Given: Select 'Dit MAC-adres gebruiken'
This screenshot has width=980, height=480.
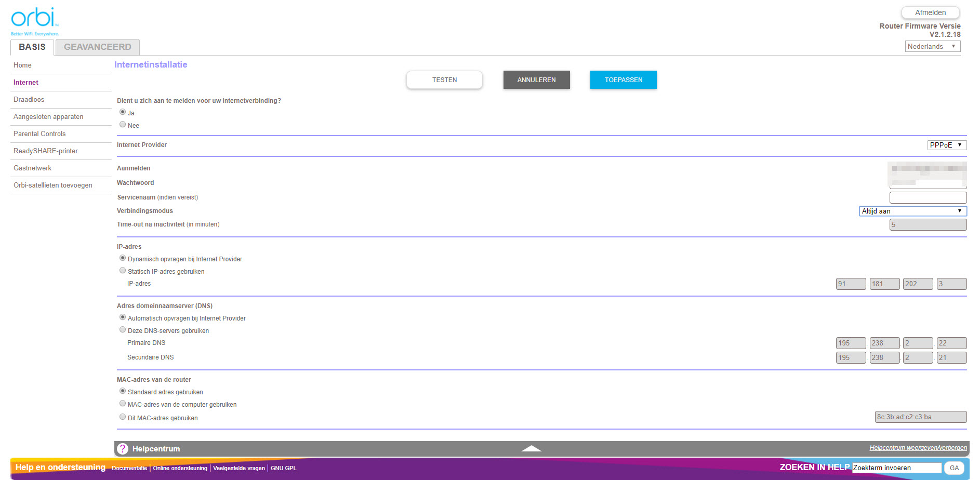Looking at the screenshot, I should pyautogui.click(x=123, y=417).
